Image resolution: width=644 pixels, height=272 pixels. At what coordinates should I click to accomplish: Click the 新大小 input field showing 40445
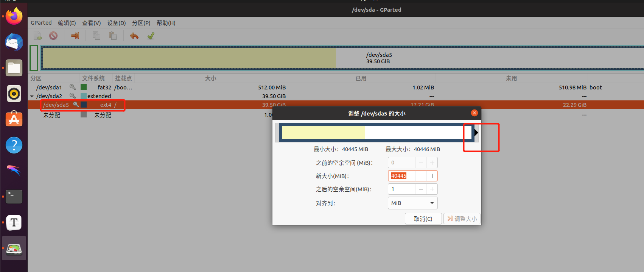click(402, 176)
